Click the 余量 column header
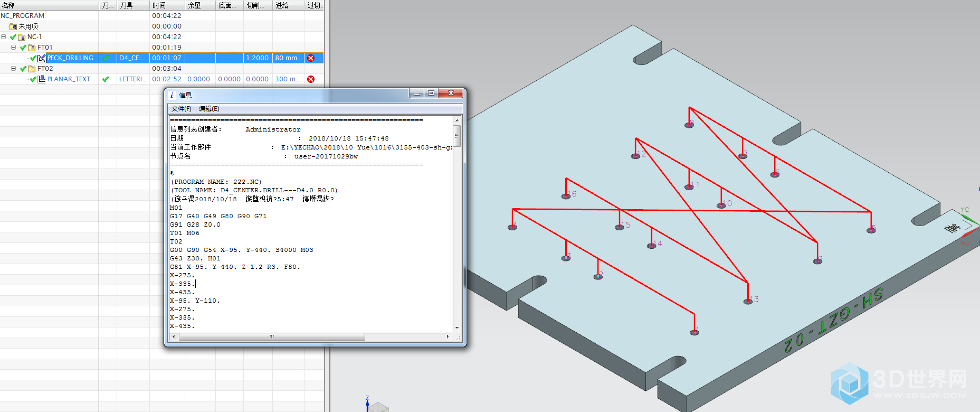This screenshot has width=980, height=412. (201, 5)
